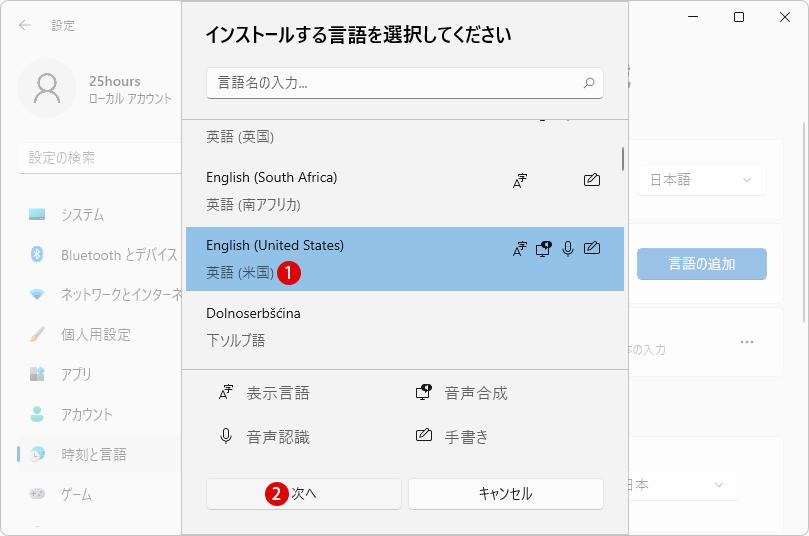This screenshot has height=536, width=809.
Task: Open ゲーム settings category
Action: point(100,494)
